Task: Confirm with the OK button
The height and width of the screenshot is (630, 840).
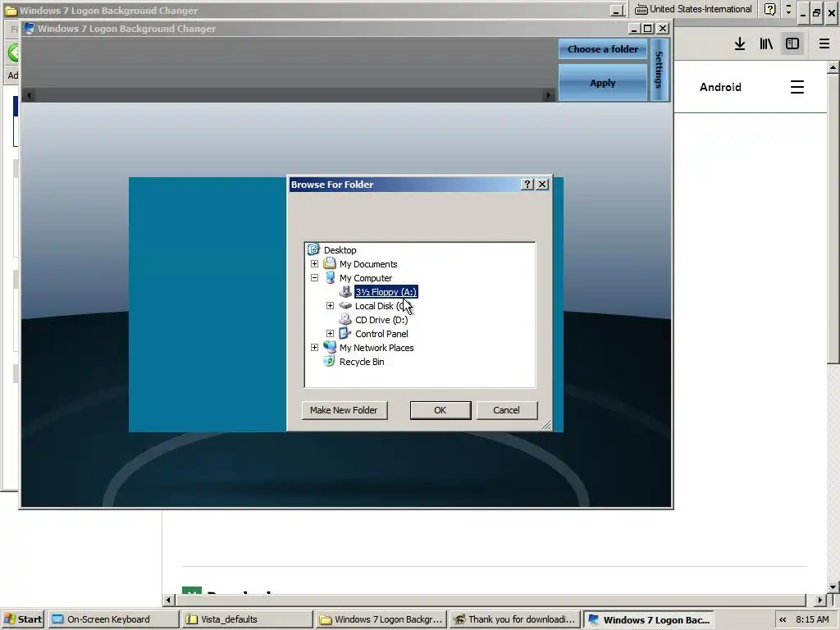Action: coord(440,410)
